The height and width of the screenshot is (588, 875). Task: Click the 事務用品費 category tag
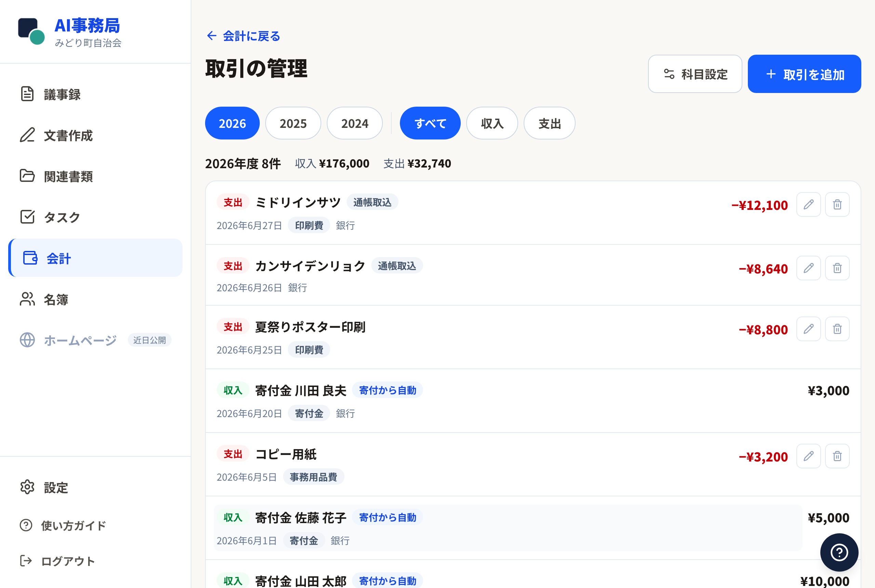[x=313, y=476]
